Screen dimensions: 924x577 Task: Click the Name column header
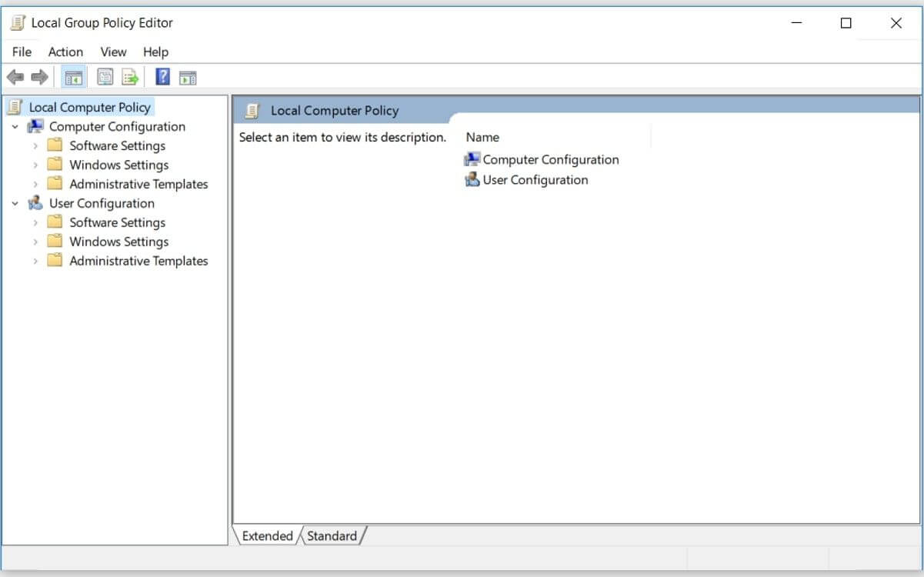(x=482, y=137)
